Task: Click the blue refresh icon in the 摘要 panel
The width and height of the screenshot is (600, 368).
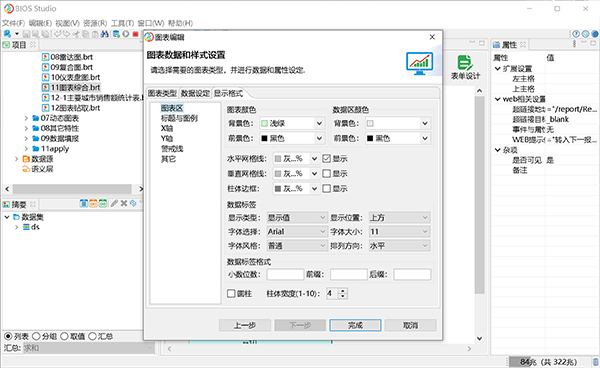Action: 133,204
